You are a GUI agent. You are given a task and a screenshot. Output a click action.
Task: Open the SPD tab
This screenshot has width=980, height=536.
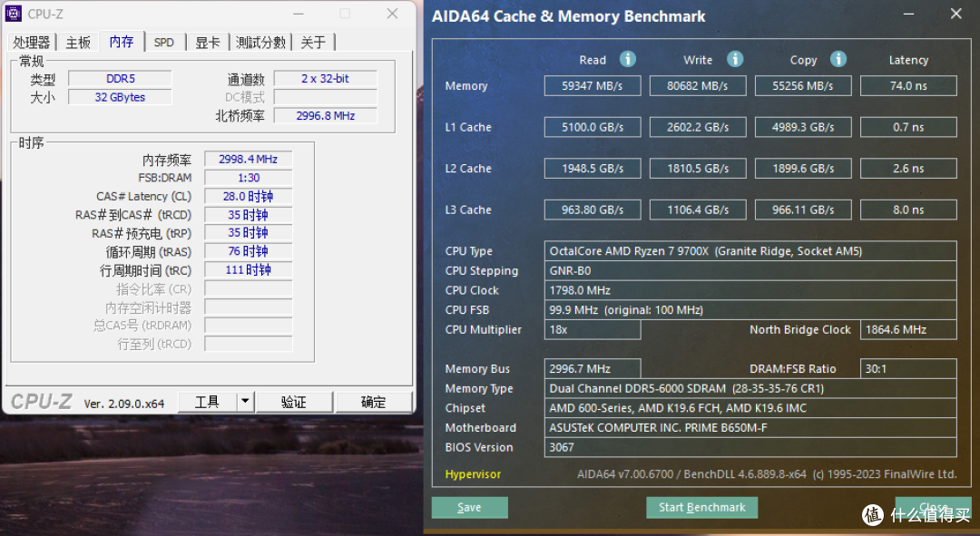(x=164, y=43)
